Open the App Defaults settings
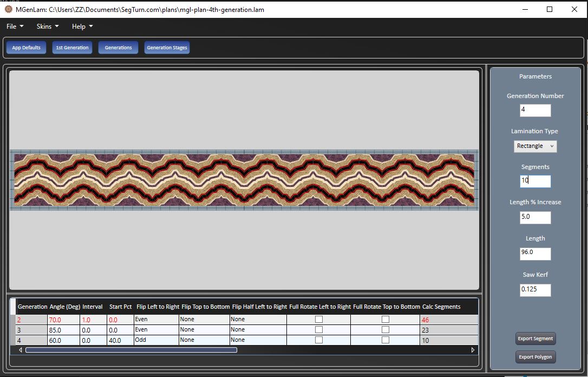588x377 pixels. click(x=26, y=48)
